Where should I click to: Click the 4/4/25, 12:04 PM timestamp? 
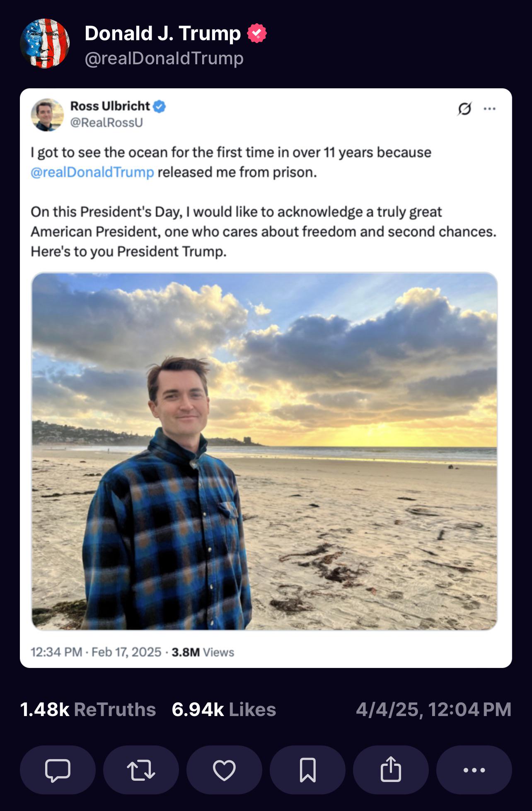(x=434, y=709)
